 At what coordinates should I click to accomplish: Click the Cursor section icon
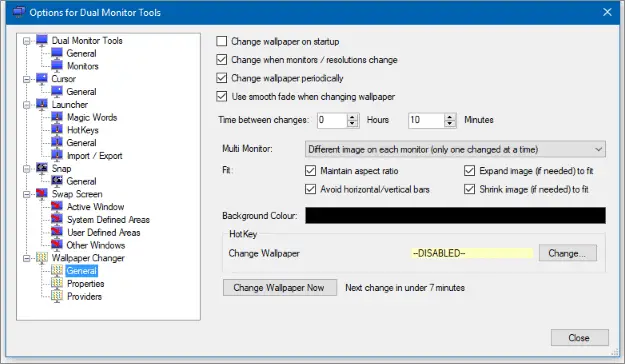[x=41, y=79]
